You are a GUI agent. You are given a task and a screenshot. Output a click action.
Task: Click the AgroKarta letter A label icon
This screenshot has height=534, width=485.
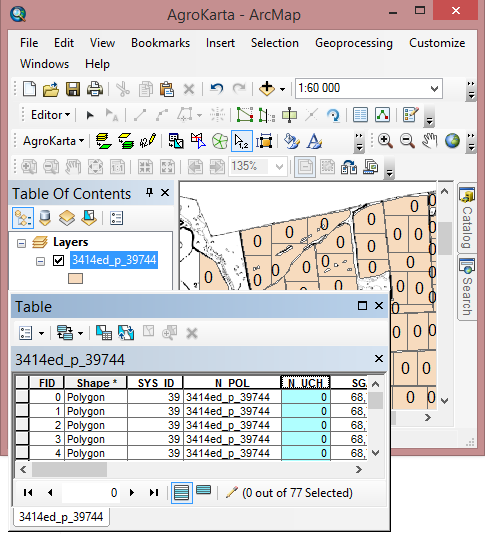314,141
